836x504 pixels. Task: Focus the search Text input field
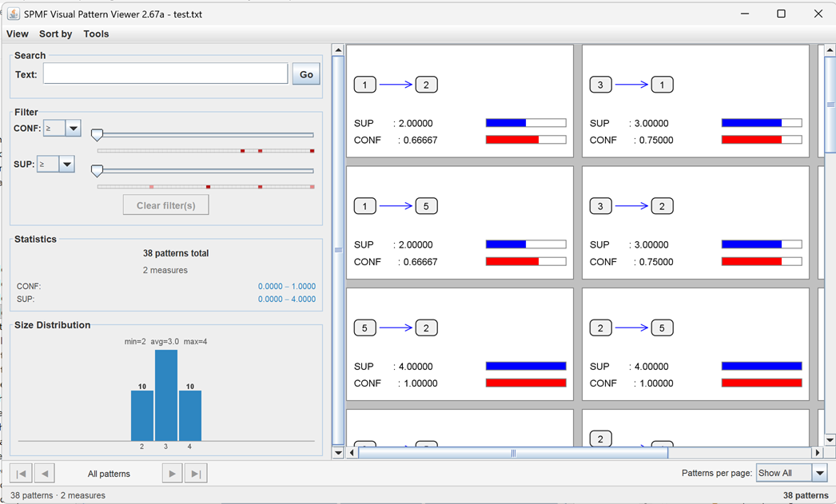(165, 73)
